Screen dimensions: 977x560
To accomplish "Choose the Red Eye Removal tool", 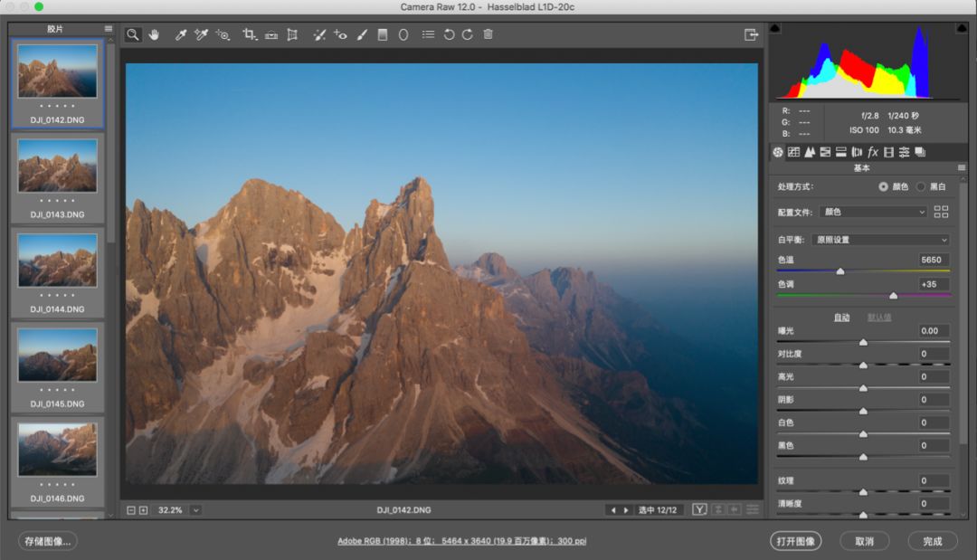I will 340,35.
